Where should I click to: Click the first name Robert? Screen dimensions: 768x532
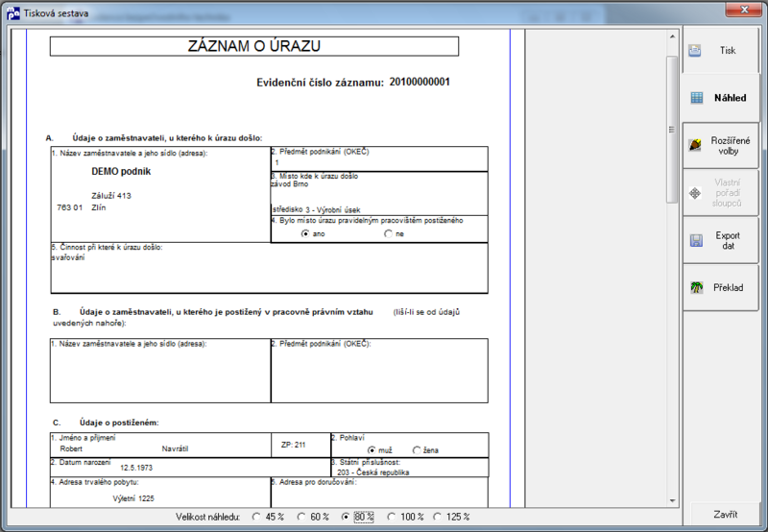click(x=71, y=448)
